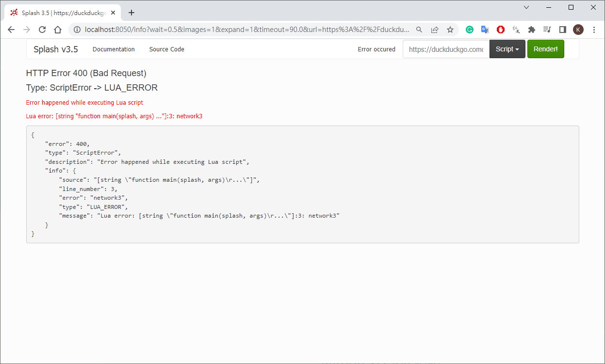Reload the page
Viewport: 605px width, 364px height.
[x=42, y=30]
